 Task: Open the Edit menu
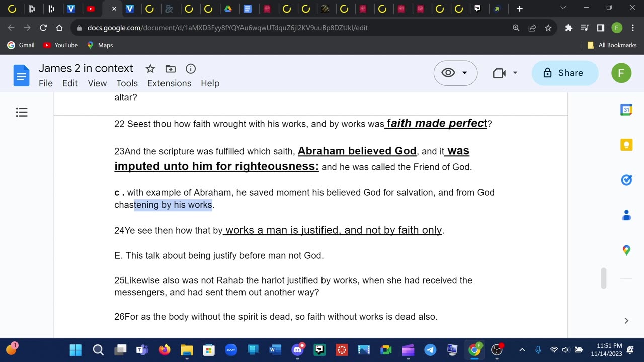point(70,83)
